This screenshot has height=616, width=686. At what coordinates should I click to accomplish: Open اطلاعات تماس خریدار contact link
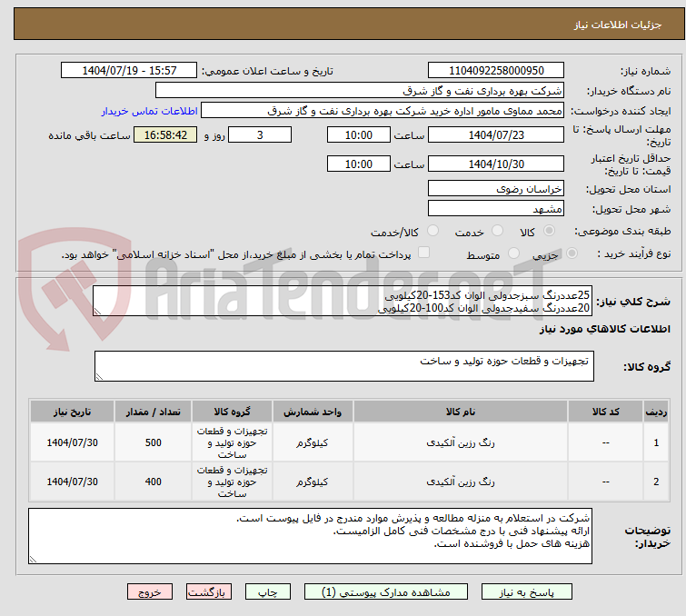(150, 111)
